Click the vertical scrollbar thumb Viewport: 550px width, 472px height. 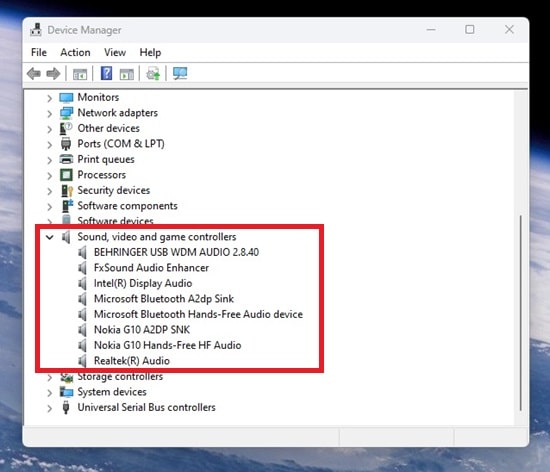(521, 313)
